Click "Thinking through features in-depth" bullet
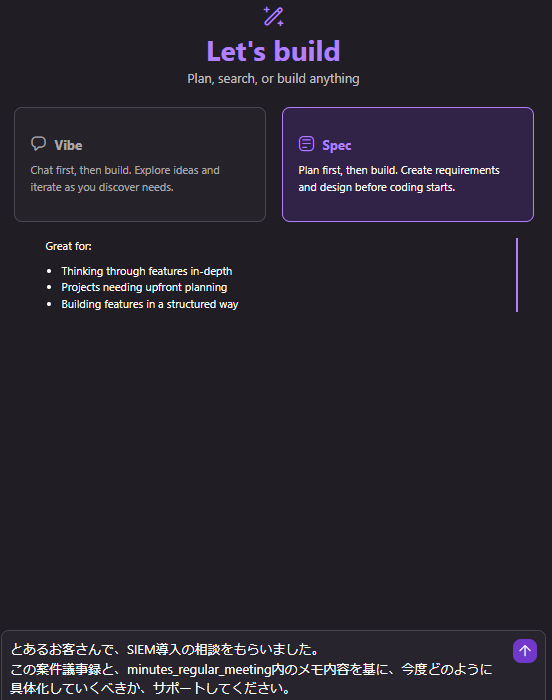 [146, 271]
